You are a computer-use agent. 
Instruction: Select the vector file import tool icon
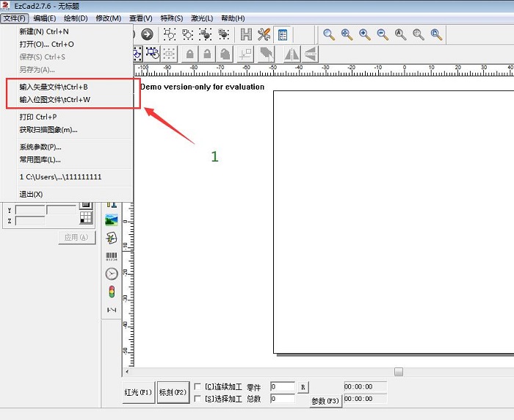(112, 237)
